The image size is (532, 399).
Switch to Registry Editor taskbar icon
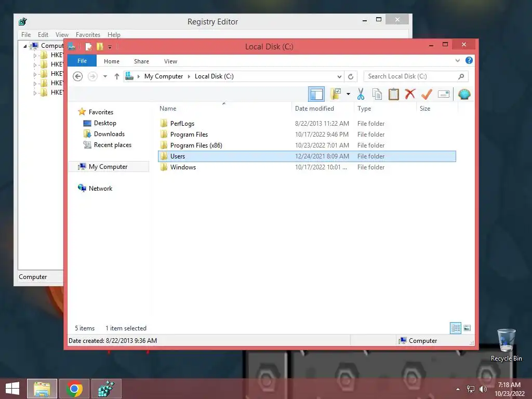click(x=106, y=389)
